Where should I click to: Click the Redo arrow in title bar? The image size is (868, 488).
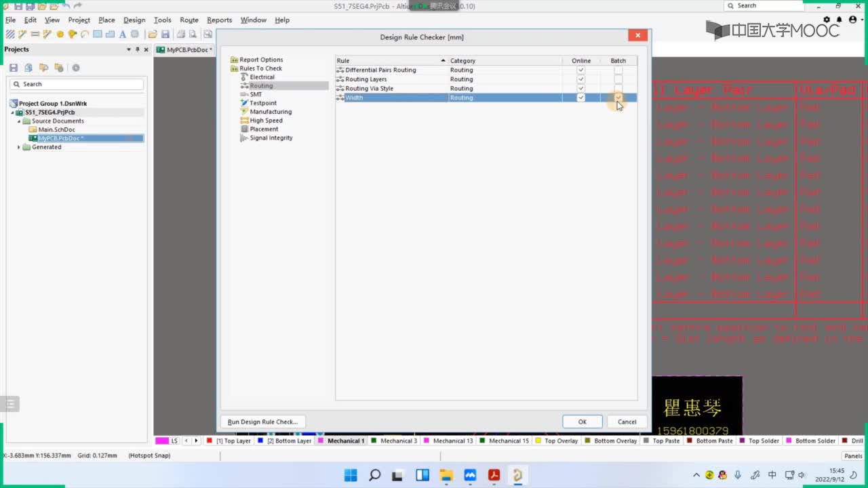click(x=77, y=6)
